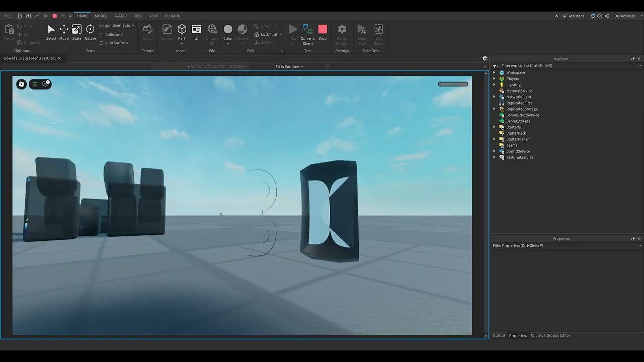644x362 pixels.
Task: Open the Assistant panel
Action: pos(573,16)
